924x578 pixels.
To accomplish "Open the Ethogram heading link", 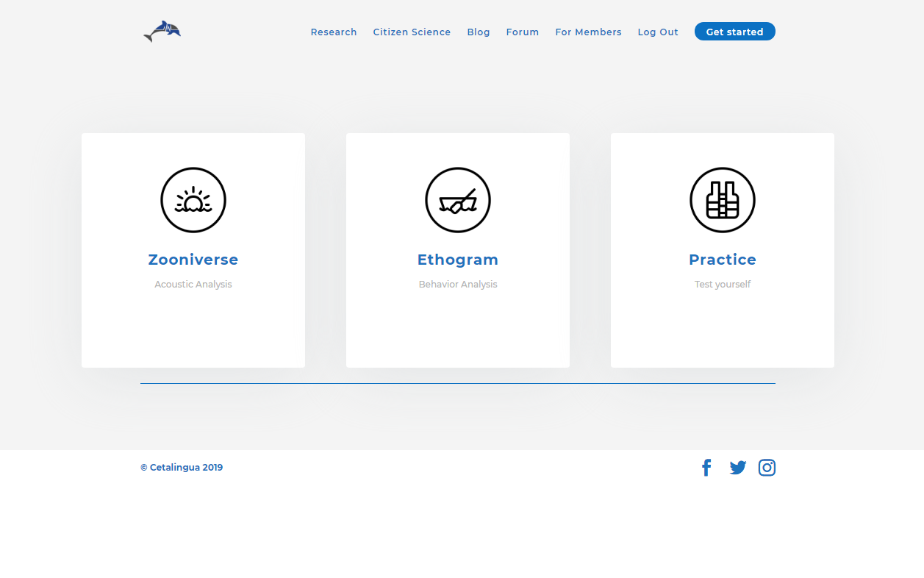I will click(458, 260).
